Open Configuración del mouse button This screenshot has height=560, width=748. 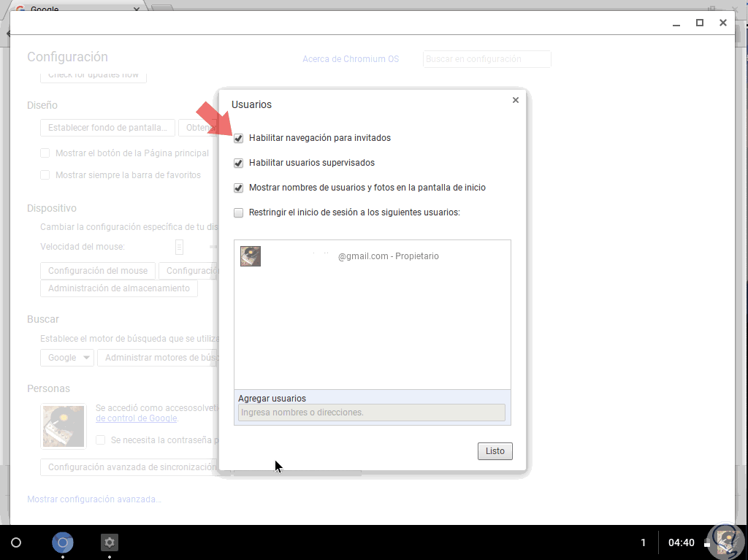(x=98, y=271)
